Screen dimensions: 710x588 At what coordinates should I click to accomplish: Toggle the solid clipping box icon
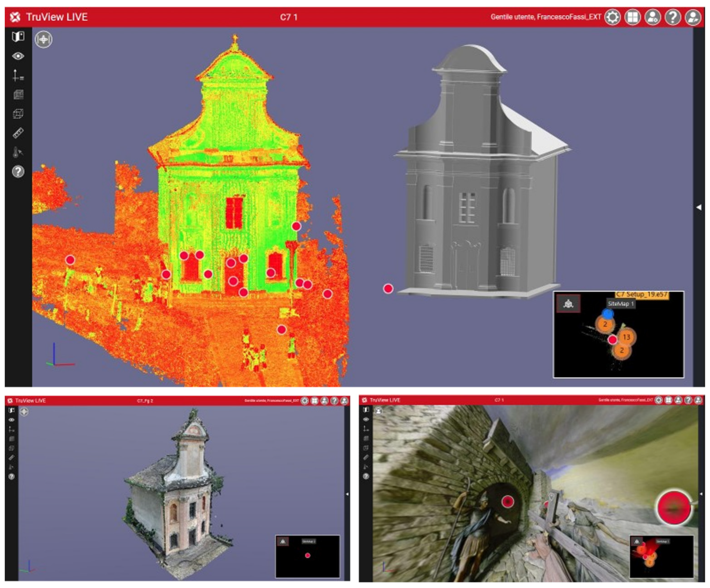[x=18, y=95]
